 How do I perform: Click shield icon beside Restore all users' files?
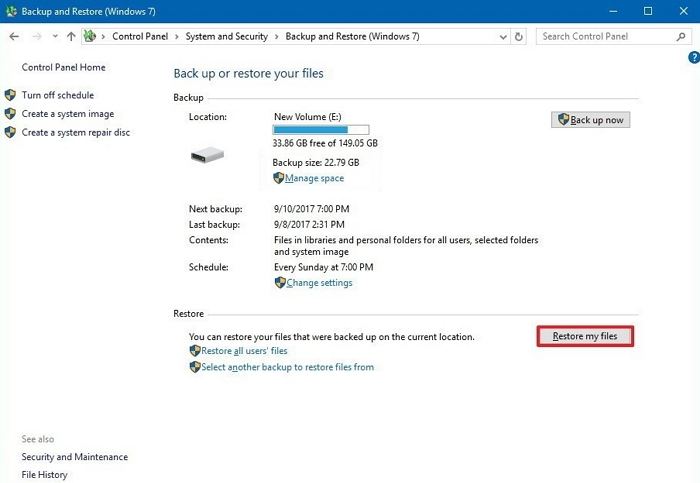tap(195, 351)
